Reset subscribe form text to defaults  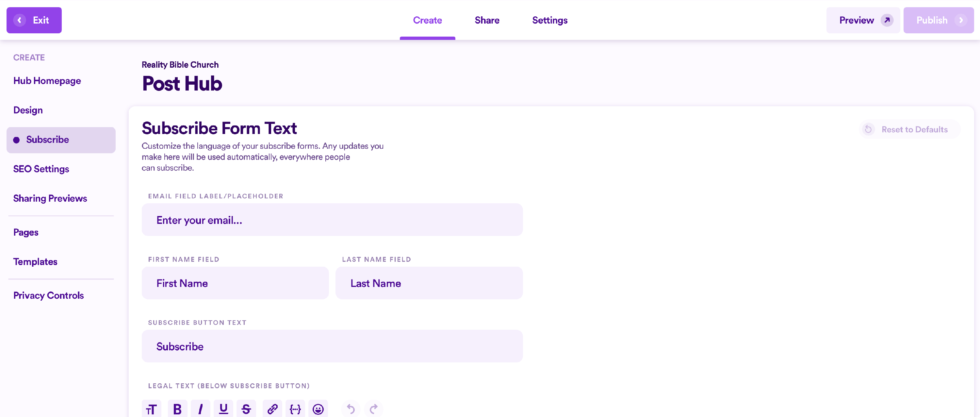[909, 129]
